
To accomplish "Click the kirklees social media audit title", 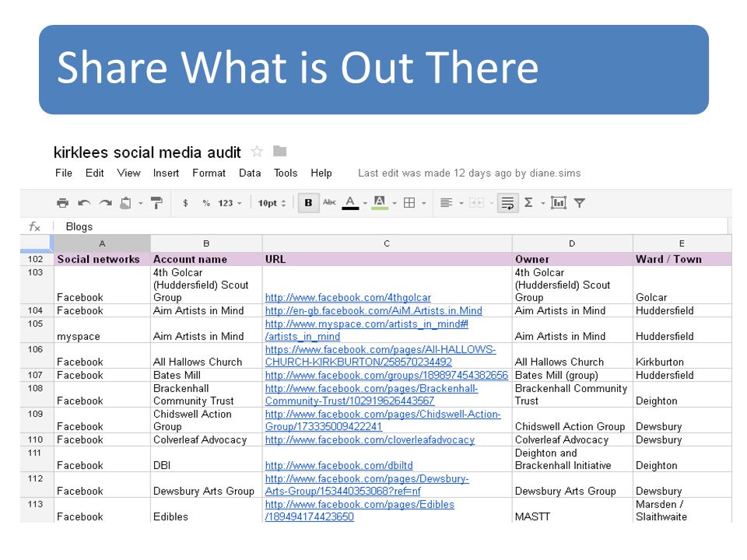I will pyautogui.click(x=147, y=152).
